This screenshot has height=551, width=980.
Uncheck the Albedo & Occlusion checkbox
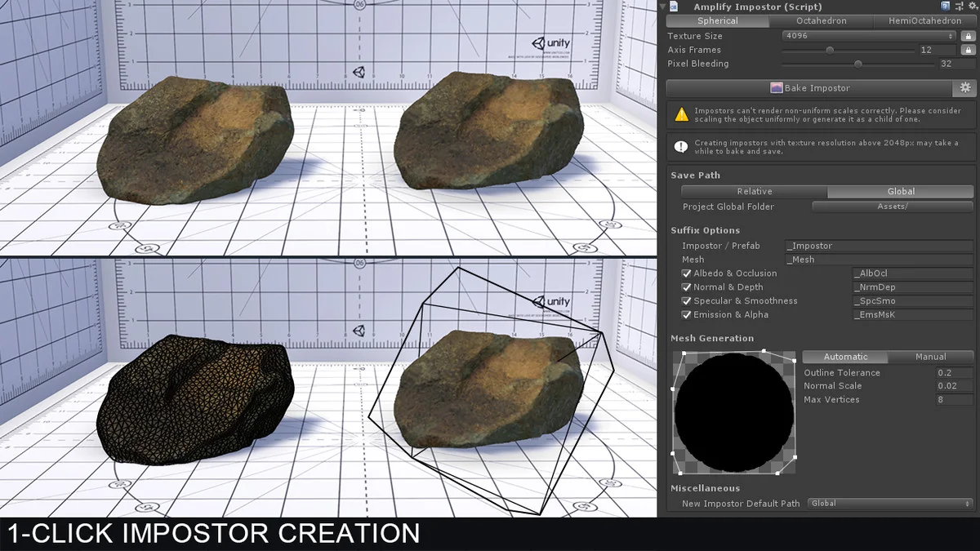coord(686,273)
